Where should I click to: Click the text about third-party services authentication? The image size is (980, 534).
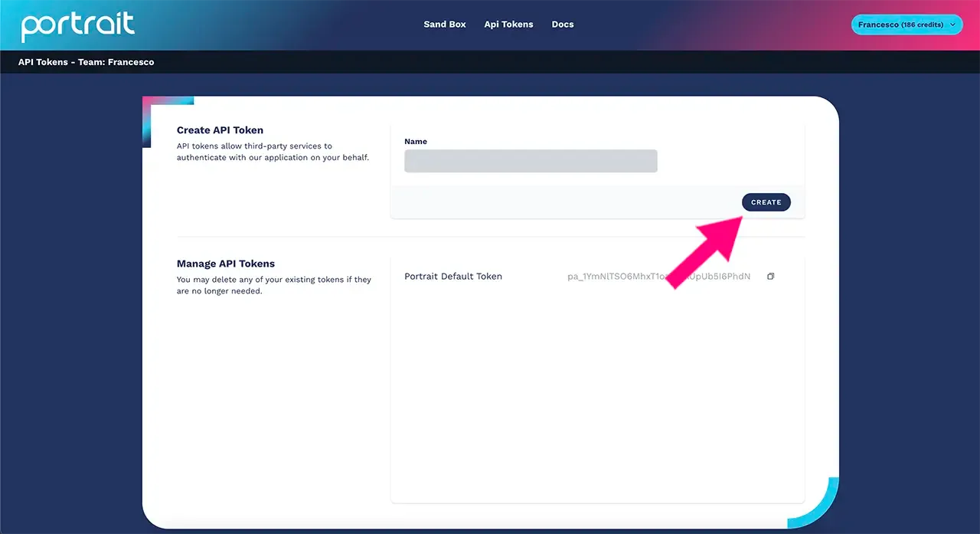[x=273, y=152]
